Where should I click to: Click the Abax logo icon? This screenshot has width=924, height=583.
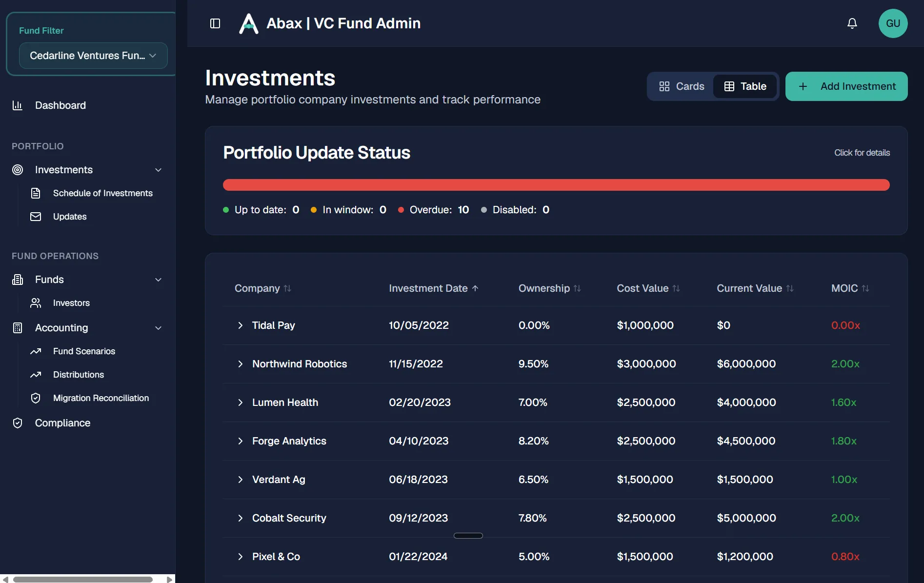point(248,23)
